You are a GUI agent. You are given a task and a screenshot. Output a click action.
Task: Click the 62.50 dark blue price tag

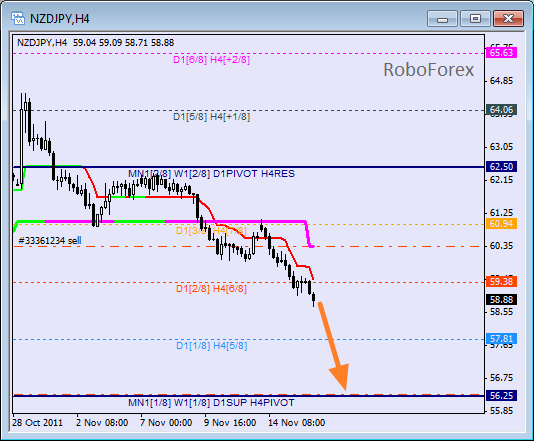501,167
